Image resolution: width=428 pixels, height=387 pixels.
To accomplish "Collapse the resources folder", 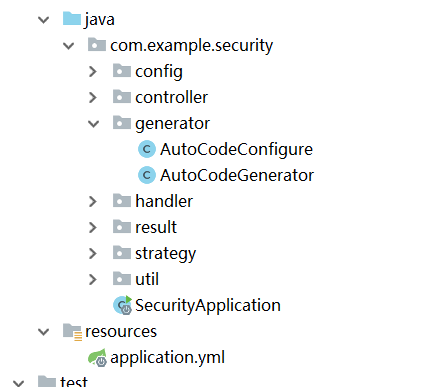I will pyautogui.click(x=44, y=332).
